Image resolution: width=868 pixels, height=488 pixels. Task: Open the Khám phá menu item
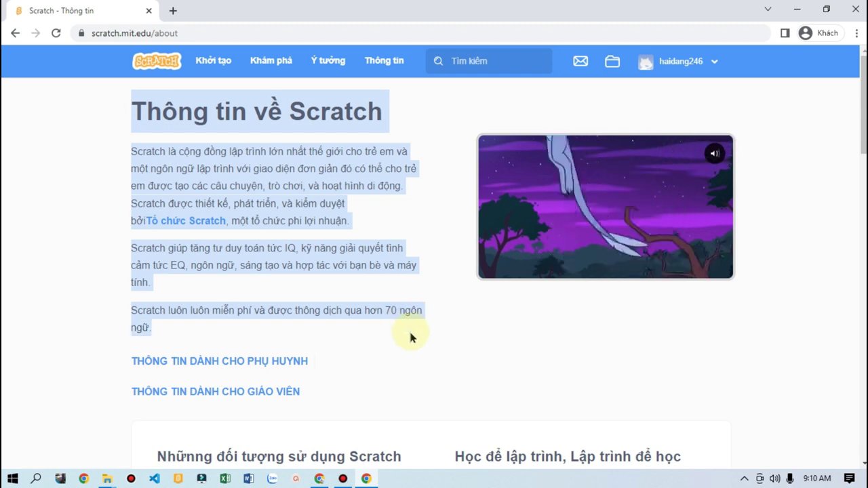(x=271, y=60)
